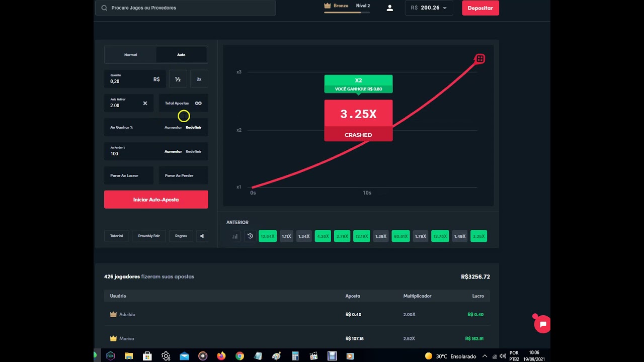Image resolution: width=644 pixels, height=362 pixels.
Task: Select previous result 3.25X
Action: tap(478, 236)
